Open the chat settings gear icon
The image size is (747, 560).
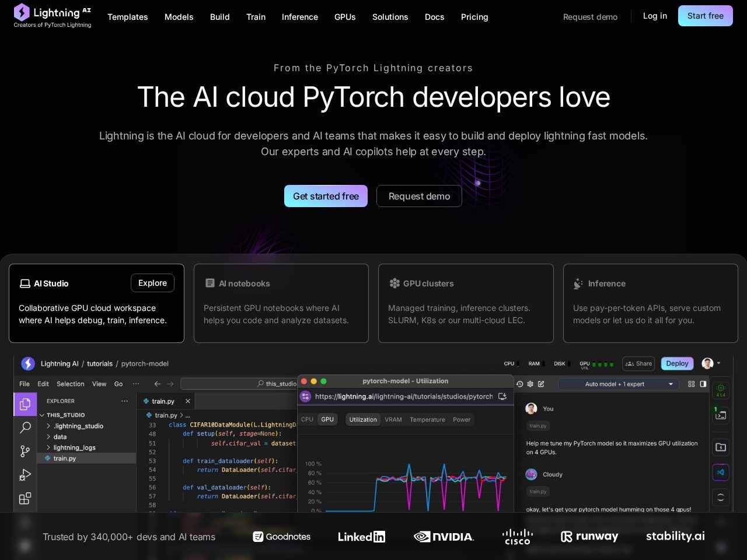530,384
